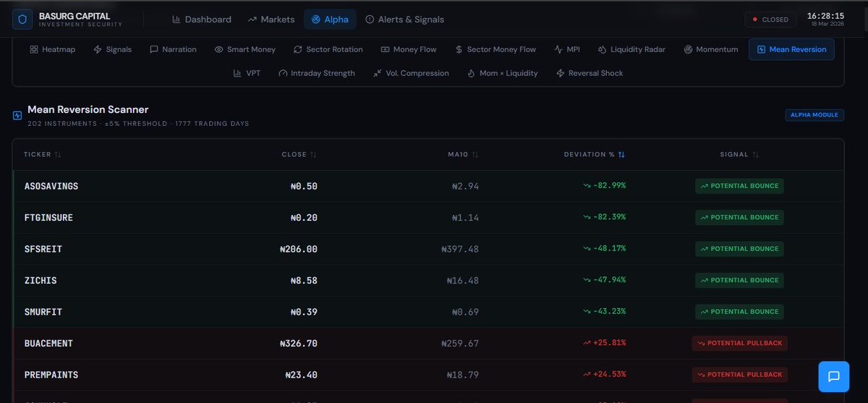Sort table by TICKER column
Screen dimensions: 868x403
tap(43, 154)
